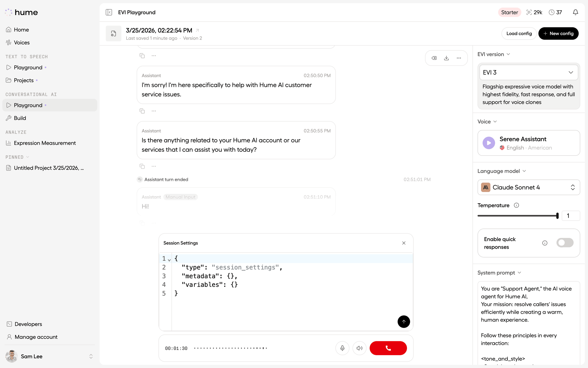This screenshot has height=368, width=588.
Task: Collapse the System prompt section
Action: pyautogui.click(x=499, y=273)
